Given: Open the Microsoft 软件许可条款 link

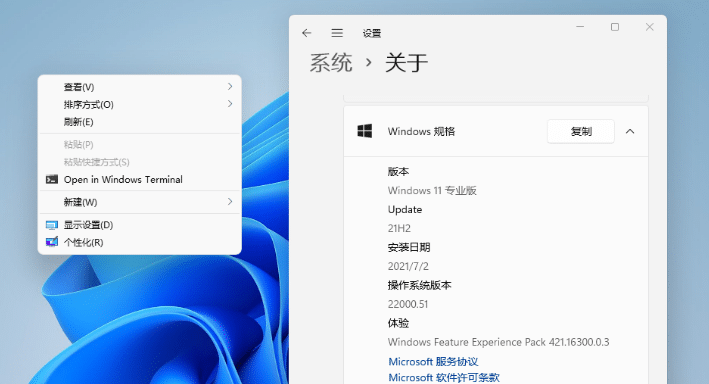Looking at the screenshot, I should tap(444, 378).
